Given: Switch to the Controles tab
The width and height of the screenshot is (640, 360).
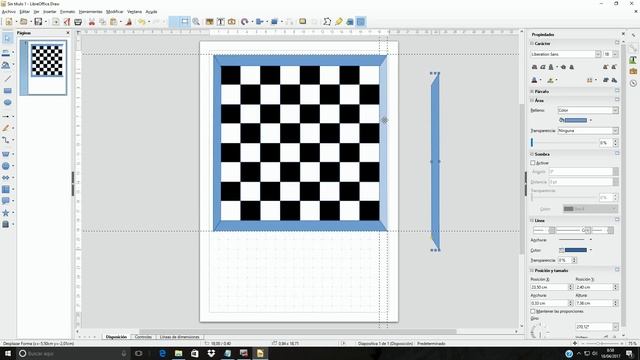Looking at the screenshot, I should point(143,337).
